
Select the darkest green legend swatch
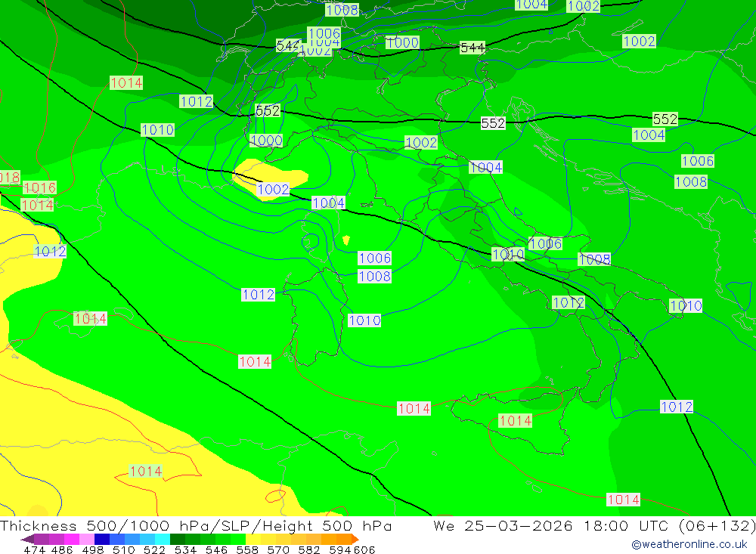point(178,539)
